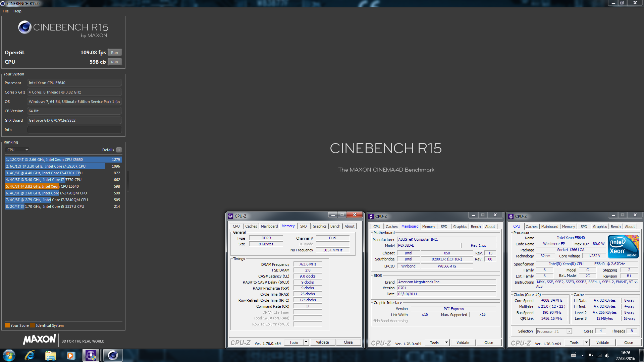
Task: Click DRAM Frequency value 763.6 MHz
Action: (x=308, y=264)
